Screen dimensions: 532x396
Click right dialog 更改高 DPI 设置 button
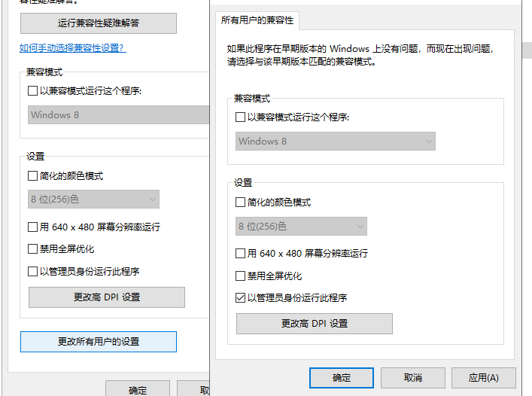pyautogui.click(x=315, y=324)
